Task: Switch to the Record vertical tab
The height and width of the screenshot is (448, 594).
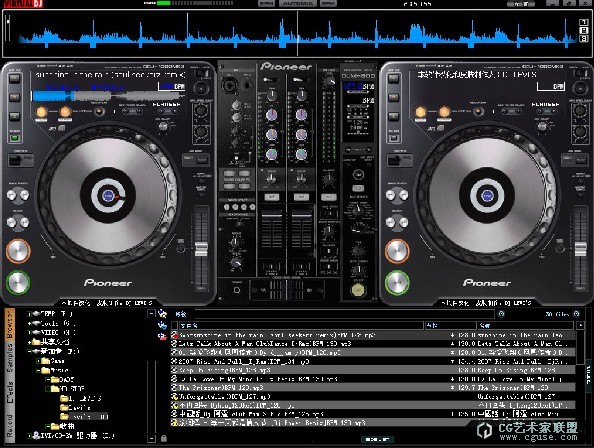Action: pyautogui.click(x=9, y=426)
